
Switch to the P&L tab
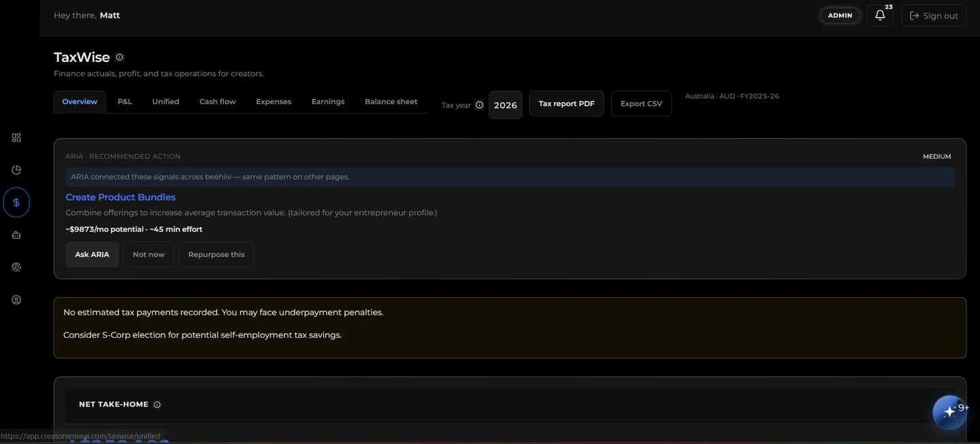125,102
